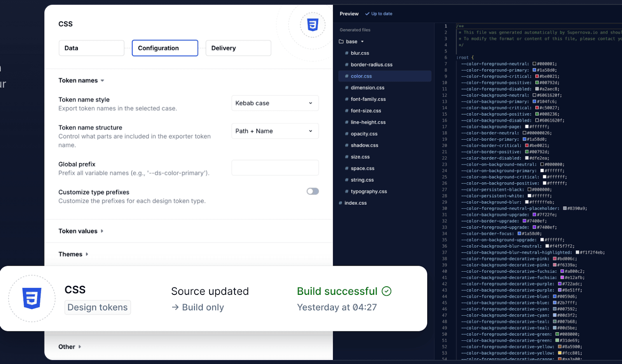Expand the Token values section
Viewport: 622px width, 364px height.
click(81, 231)
